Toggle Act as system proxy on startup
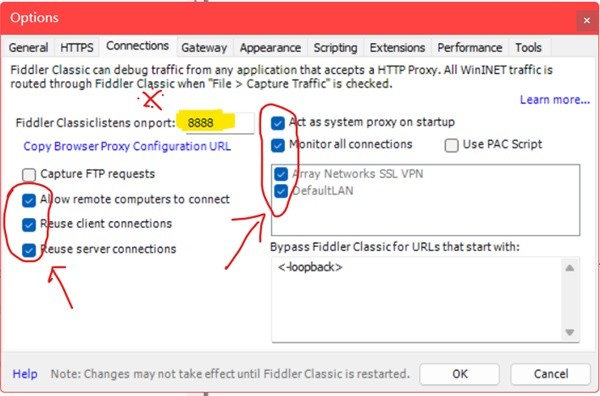This screenshot has height=396, width=600. [x=278, y=123]
